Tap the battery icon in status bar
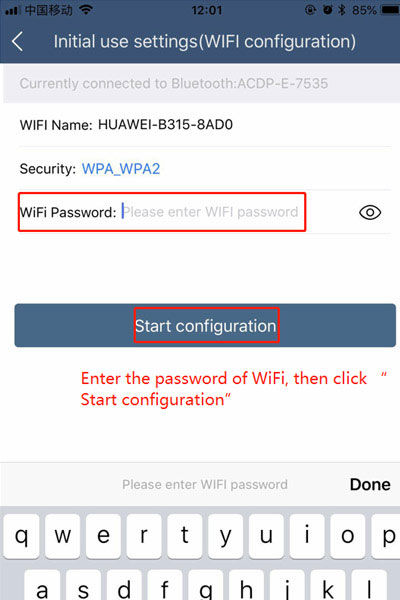400x600 pixels. click(390, 10)
